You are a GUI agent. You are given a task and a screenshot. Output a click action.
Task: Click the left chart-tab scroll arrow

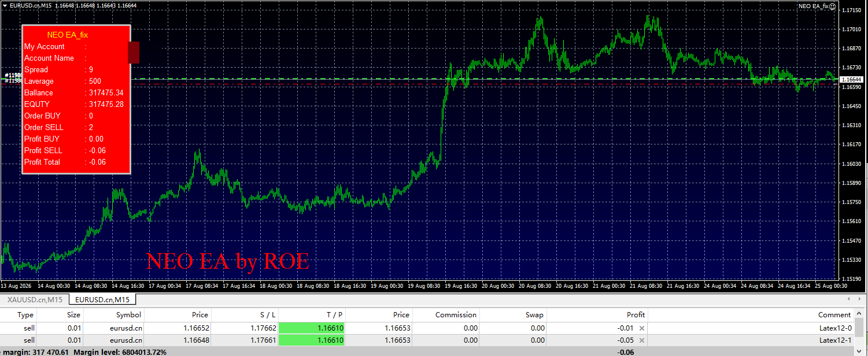coord(848,299)
